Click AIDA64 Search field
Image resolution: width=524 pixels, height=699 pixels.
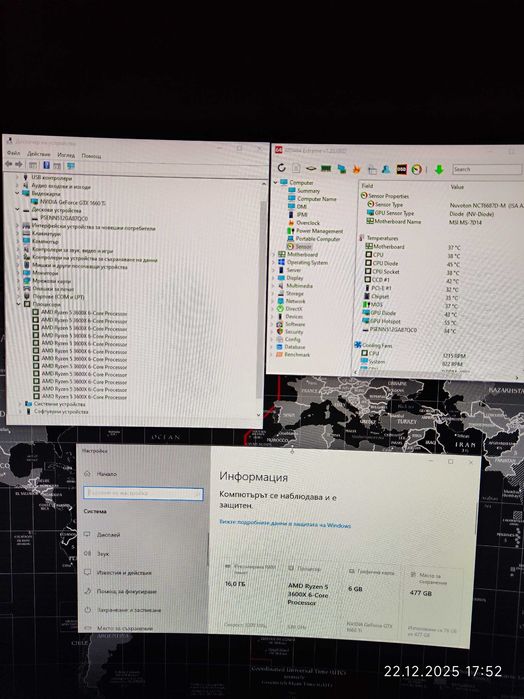(x=487, y=169)
